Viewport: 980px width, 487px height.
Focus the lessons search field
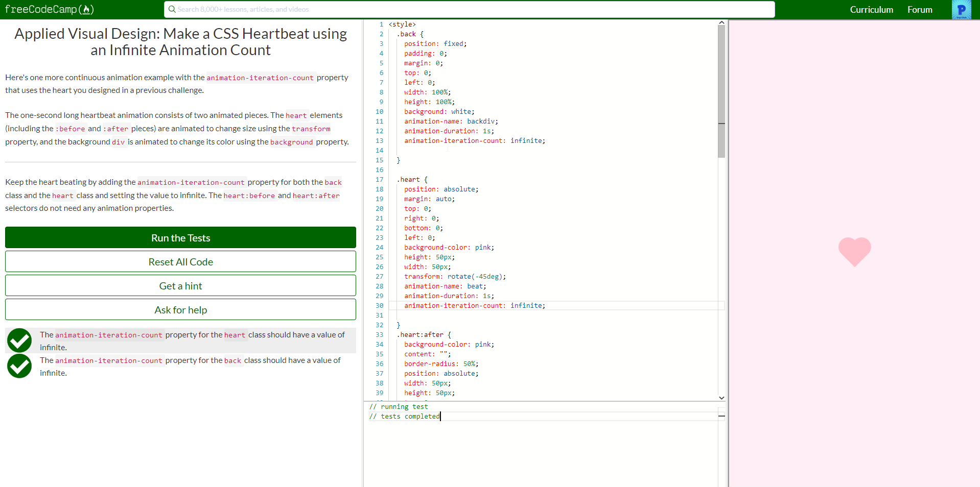tap(469, 9)
